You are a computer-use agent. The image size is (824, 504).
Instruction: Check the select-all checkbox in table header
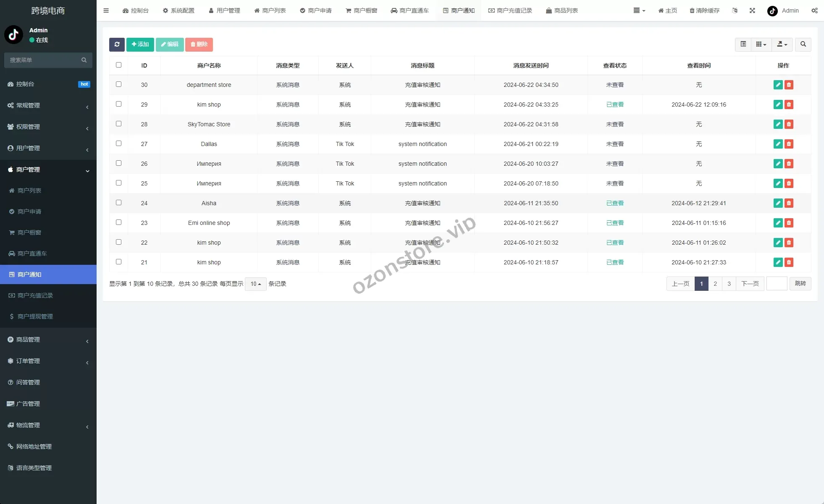tap(118, 65)
